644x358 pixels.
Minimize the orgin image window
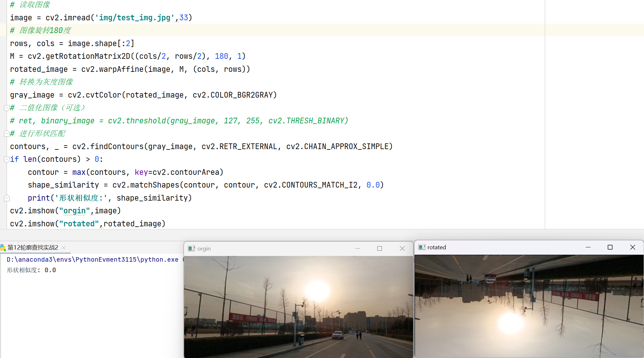(x=357, y=248)
